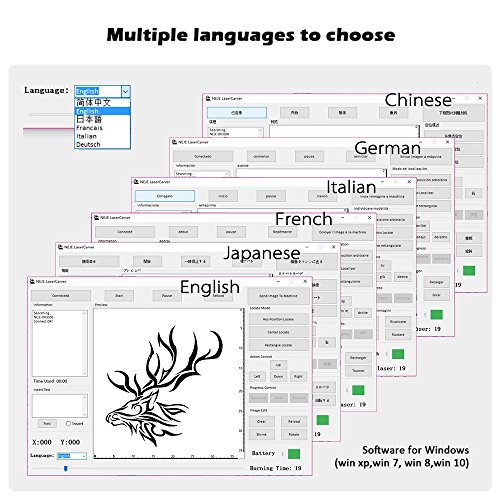This screenshot has width=500, height=500.
Task: Move laser Up in English window
Action: 278,365
